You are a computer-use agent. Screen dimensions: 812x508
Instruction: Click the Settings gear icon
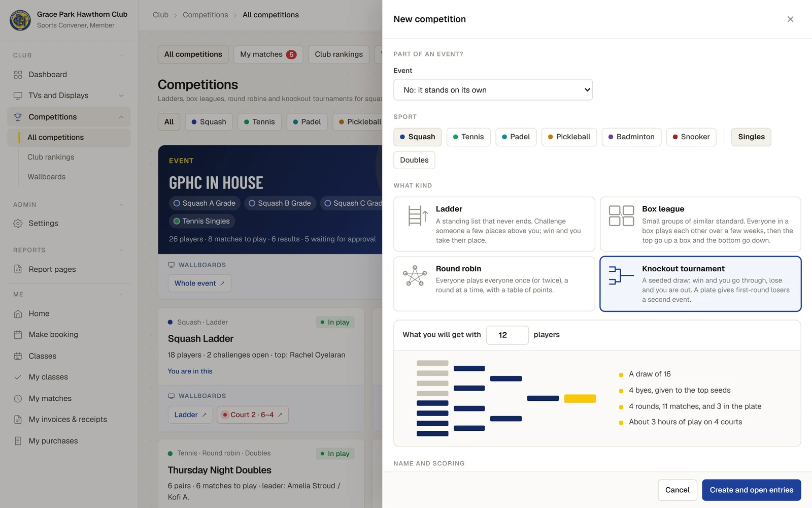click(18, 224)
